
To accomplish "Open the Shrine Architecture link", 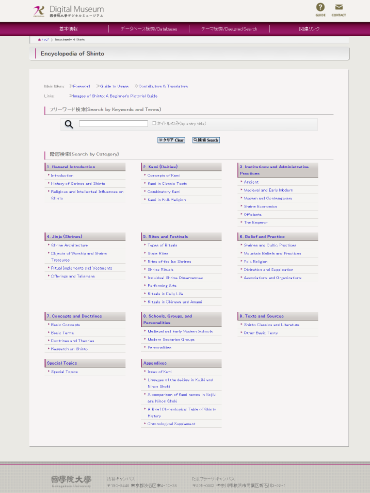I will pyautogui.click(x=69, y=245).
